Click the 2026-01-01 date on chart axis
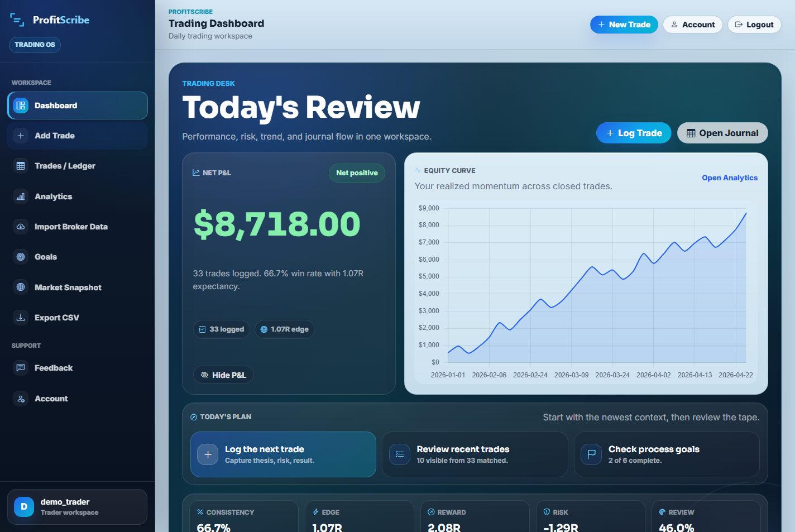The width and height of the screenshot is (795, 532). click(x=448, y=375)
